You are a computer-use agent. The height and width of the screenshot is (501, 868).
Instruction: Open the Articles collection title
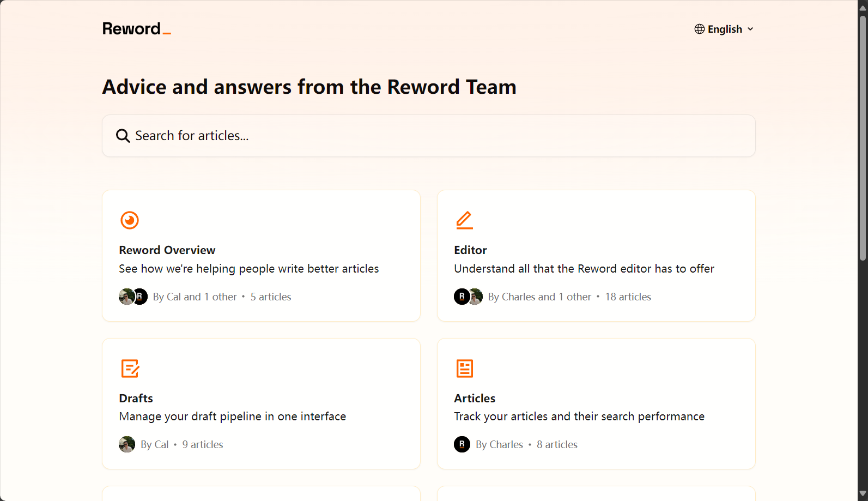(475, 399)
